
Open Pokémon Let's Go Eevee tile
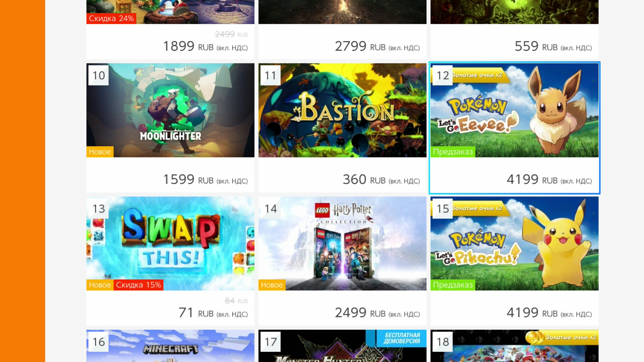[515, 128]
